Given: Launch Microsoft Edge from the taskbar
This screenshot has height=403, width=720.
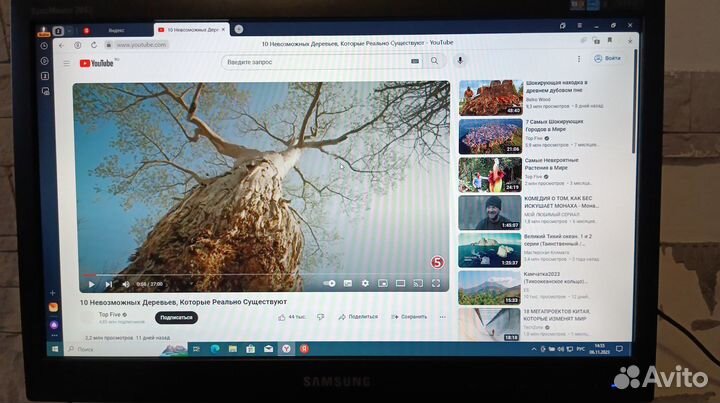Looking at the screenshot, I should coord(214,349).
